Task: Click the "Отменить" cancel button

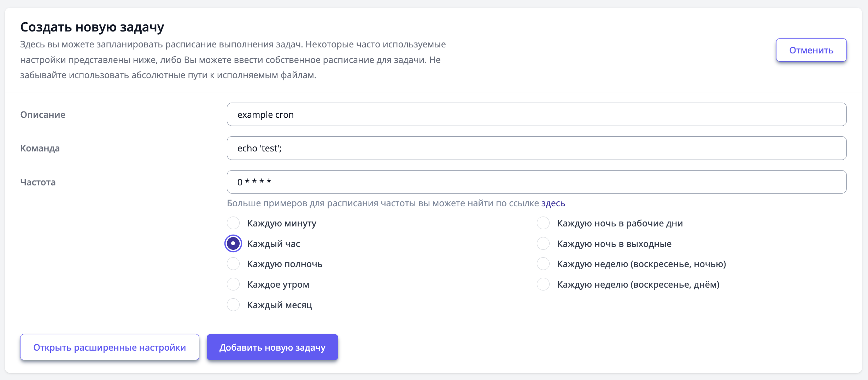Action: point(811,50)
